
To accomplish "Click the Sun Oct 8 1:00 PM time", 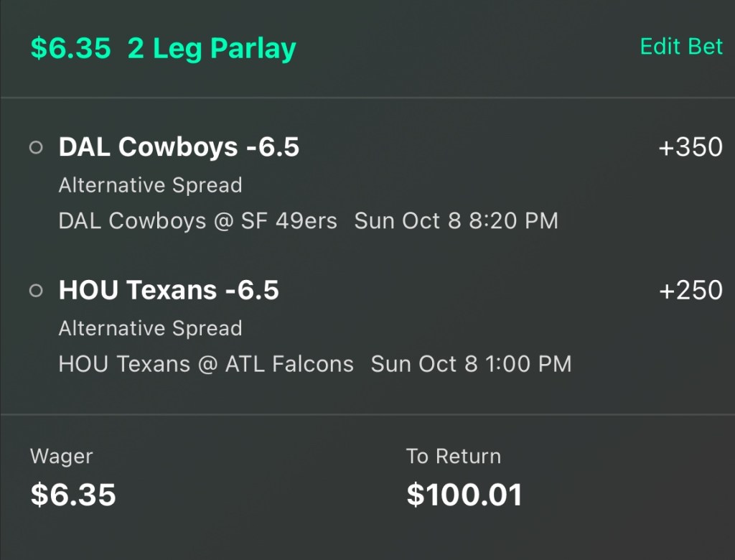I will 471,364.
